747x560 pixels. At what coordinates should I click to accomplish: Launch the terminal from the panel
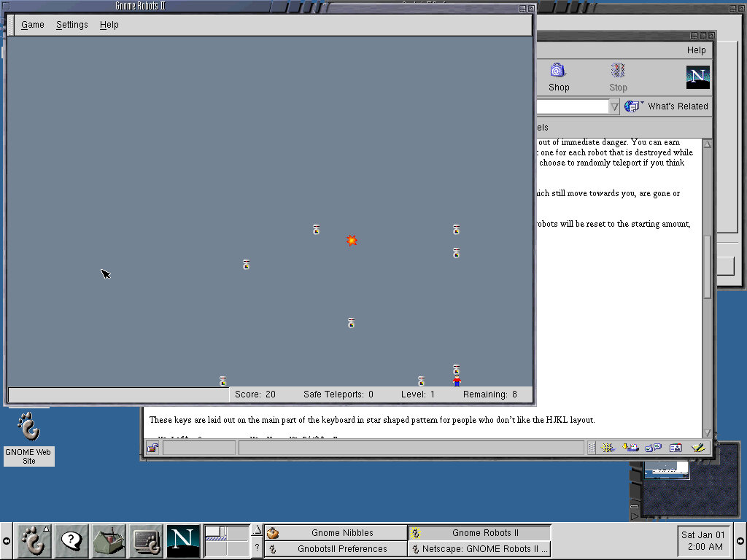[x=147, y=541]
